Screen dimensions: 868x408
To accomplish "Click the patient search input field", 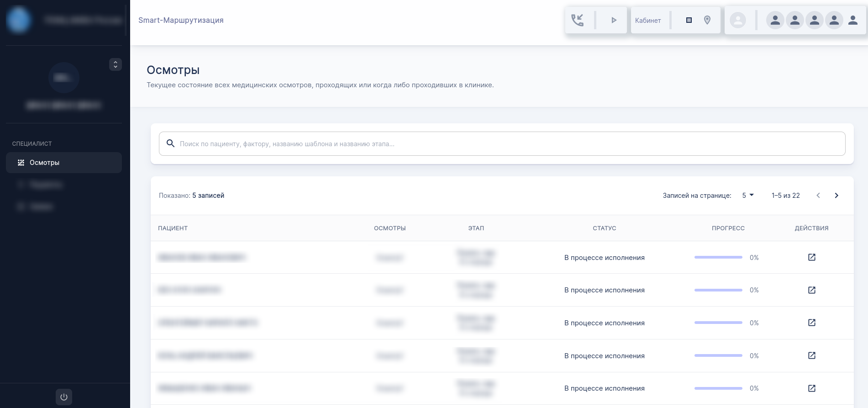I will point(502,144).
